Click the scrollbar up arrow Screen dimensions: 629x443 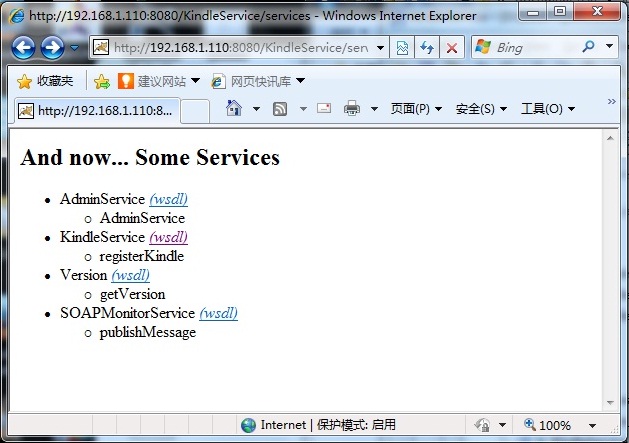coord(610,138)
